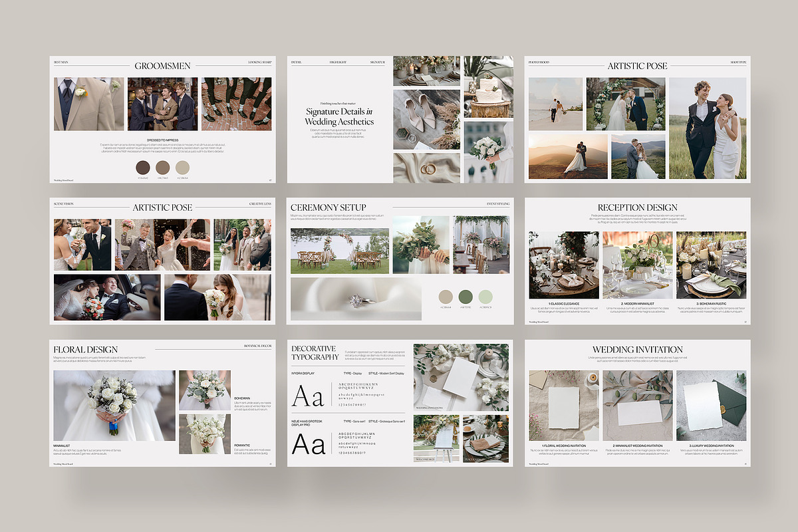Select the champagne toast couple photo
Viewport: 798px width, 532px height.
click(x=82, y=245)
